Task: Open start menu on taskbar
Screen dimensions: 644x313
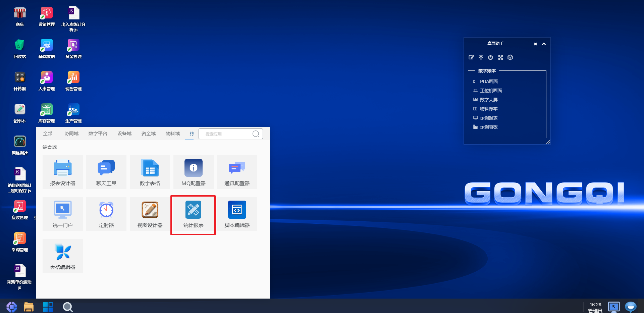Action: [x=12, y=307]
